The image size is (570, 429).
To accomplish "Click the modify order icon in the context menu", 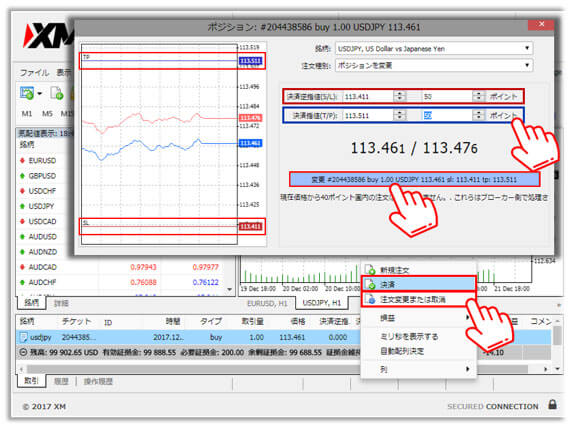I will [370, 300].
